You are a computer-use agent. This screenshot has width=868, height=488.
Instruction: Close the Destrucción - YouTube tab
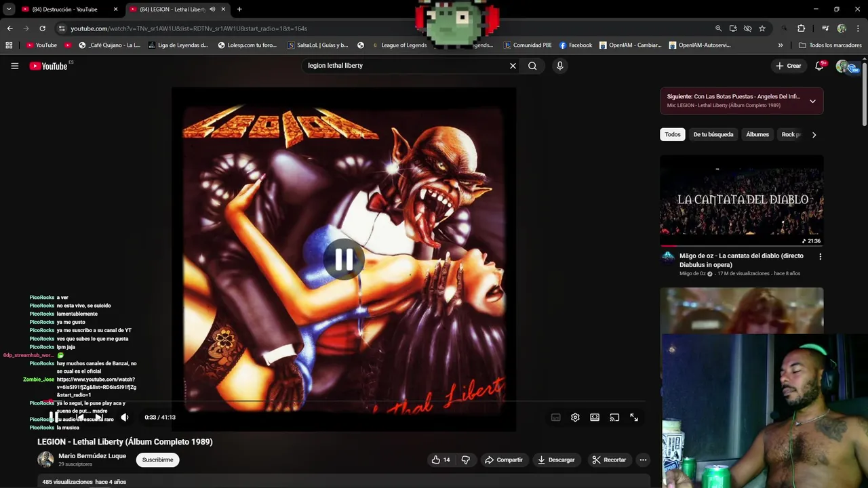point(115,9)
